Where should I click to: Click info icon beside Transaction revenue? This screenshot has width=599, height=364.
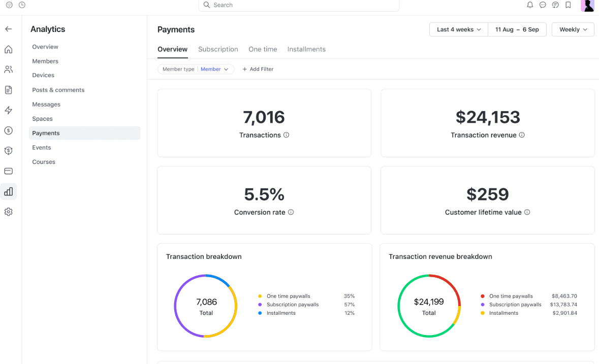522,135
